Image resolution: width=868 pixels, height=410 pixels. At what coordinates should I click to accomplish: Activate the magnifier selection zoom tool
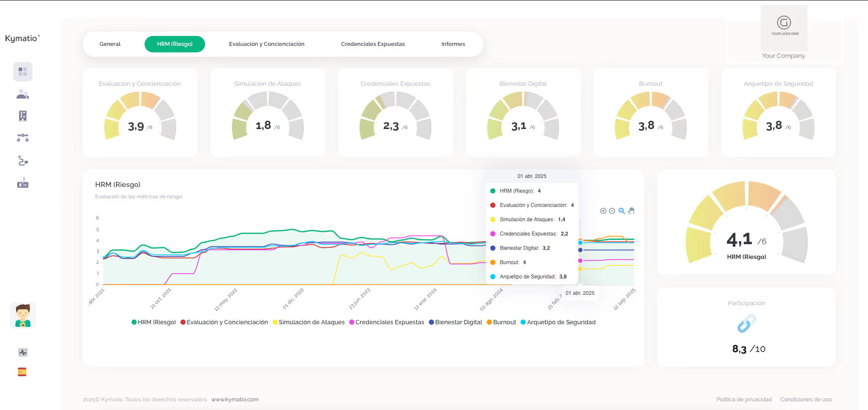[x=622, y=211]
